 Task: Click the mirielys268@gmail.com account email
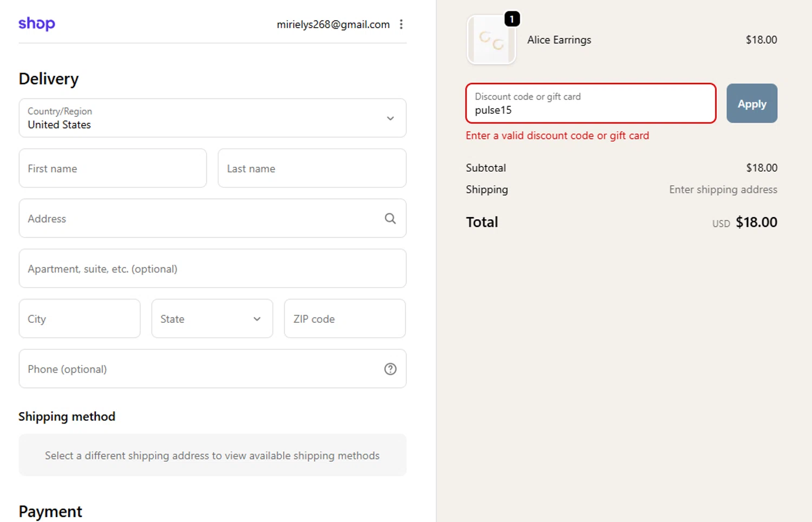333,24
